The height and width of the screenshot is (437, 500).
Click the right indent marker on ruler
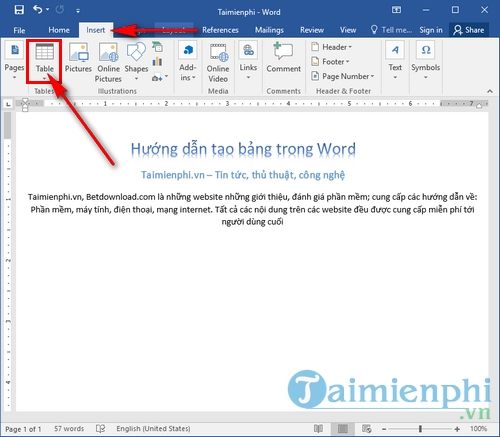(479, 106)
